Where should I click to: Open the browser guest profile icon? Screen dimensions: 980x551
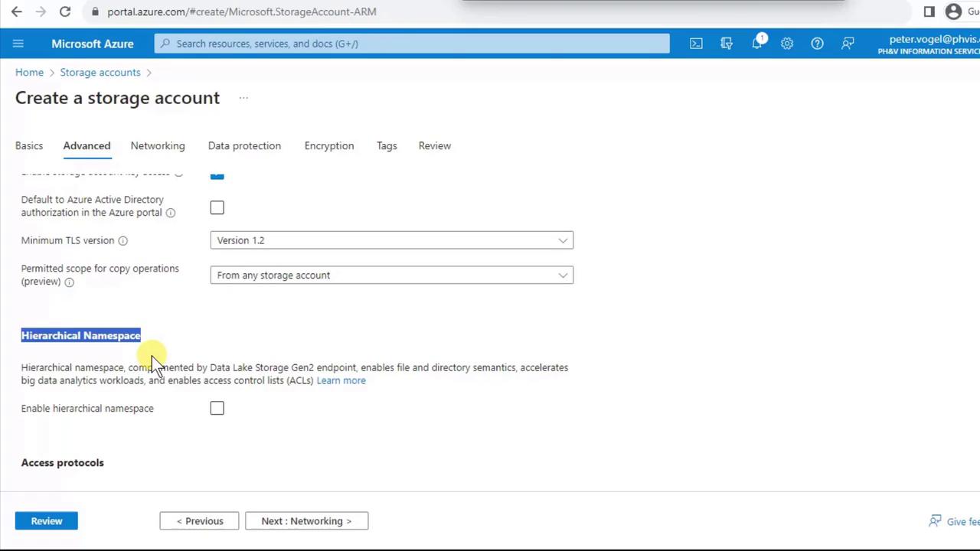(953, 11)
